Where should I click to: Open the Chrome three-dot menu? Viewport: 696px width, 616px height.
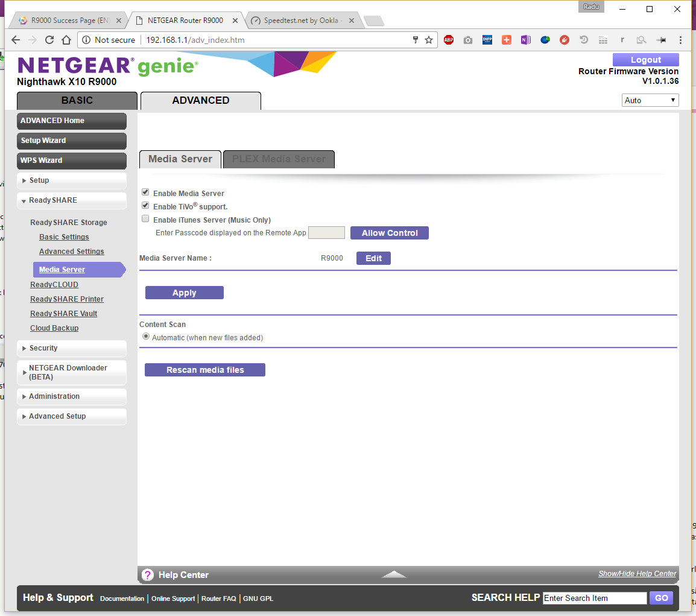click(x=680, y=40)
